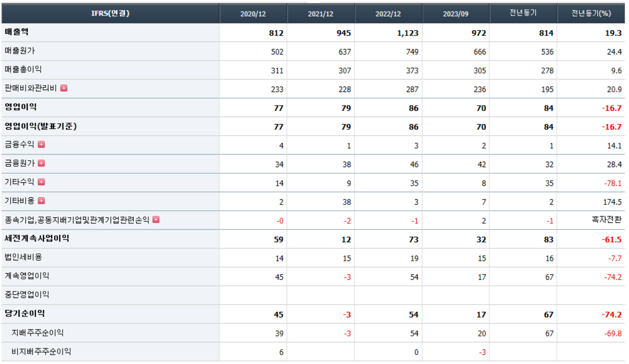Click 매출총이익 value 311 for 2020/12
This screenshot has height=364, width=629.
tap(277, 71)
